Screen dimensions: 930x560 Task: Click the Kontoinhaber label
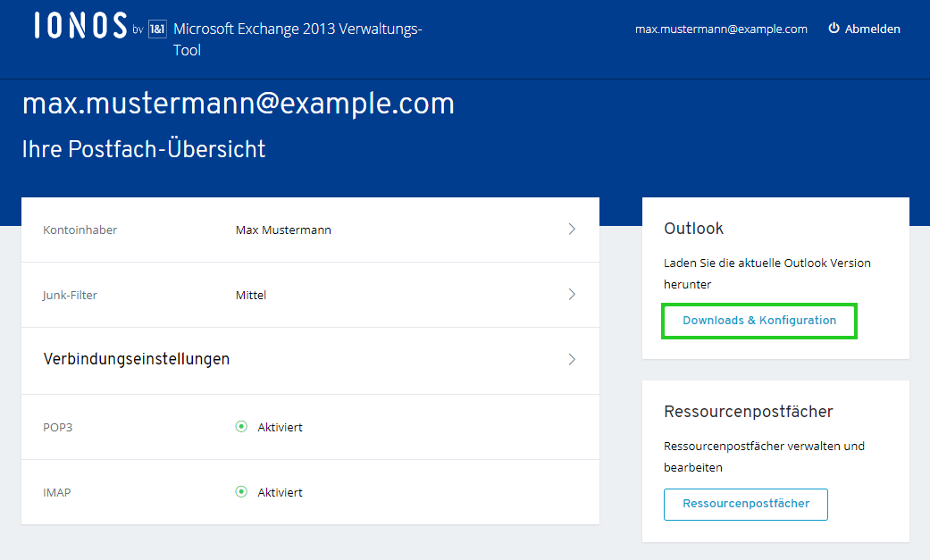(x=80, y=230)
